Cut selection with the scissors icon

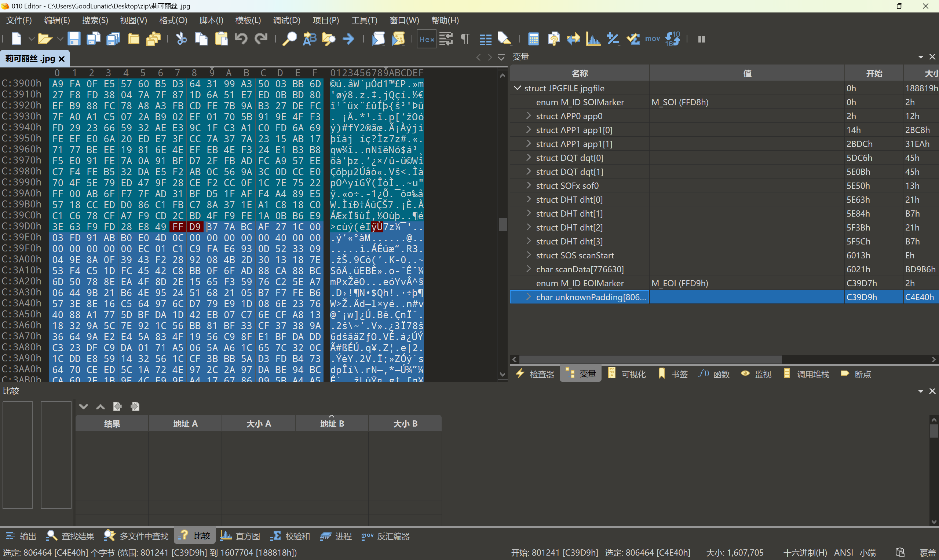182,38
